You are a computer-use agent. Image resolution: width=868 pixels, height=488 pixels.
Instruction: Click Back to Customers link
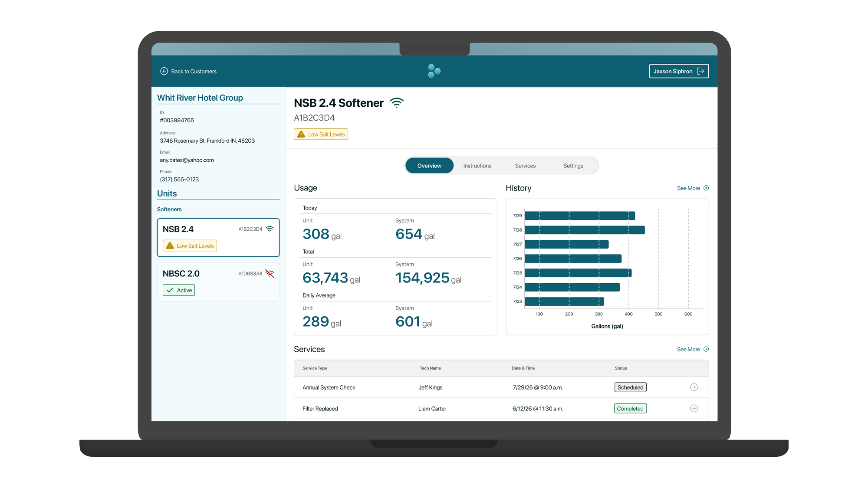click(194, 72)
